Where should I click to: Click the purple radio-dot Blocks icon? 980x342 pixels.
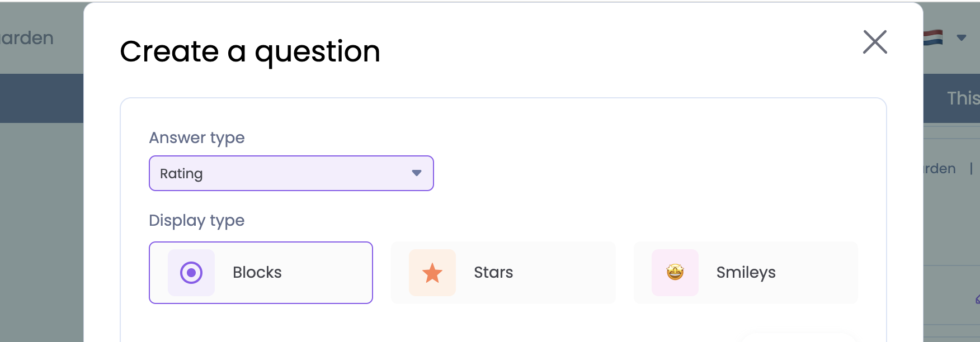(x=191, y=273)
